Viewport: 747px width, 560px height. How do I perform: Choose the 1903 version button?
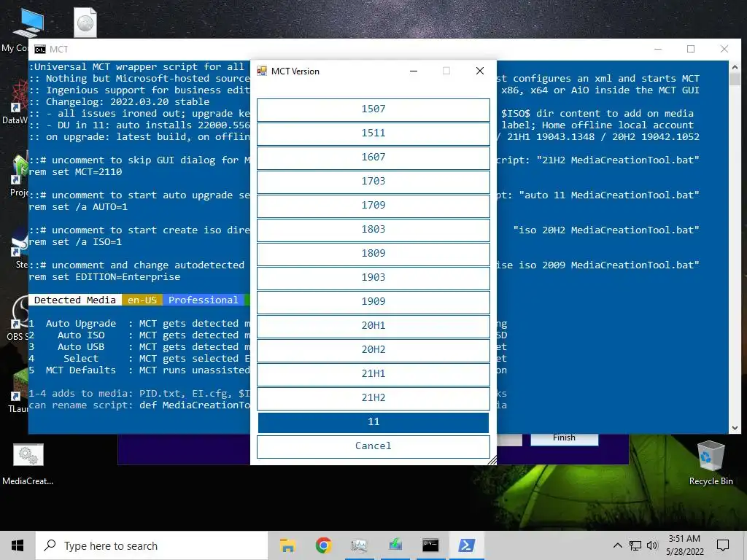click(373, 278)
